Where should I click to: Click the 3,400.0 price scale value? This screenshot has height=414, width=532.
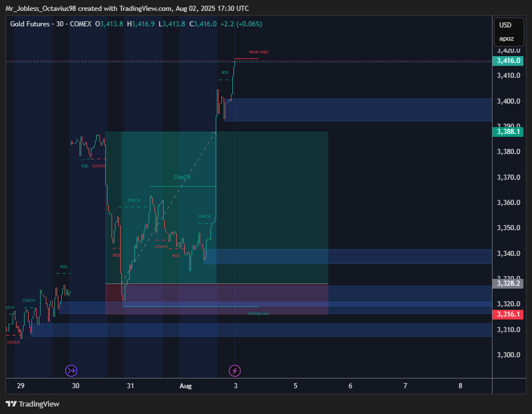pos(509,101)
